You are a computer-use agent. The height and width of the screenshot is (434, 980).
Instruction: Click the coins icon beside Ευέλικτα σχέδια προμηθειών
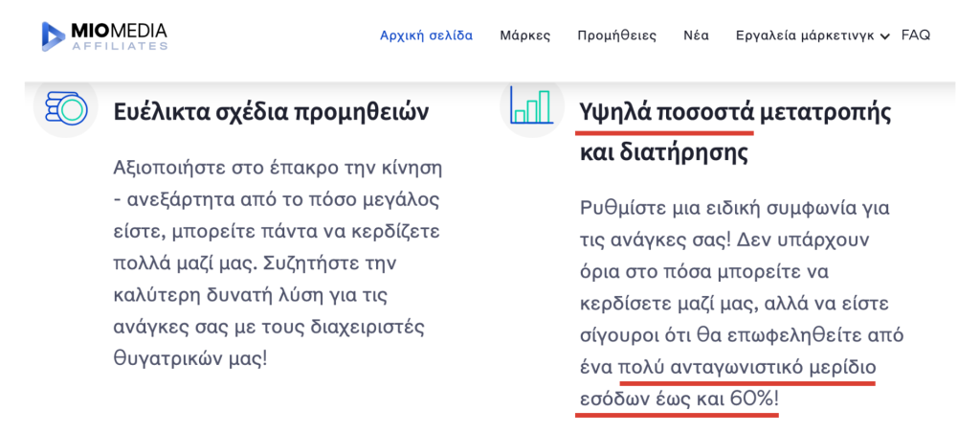point(66,107)
